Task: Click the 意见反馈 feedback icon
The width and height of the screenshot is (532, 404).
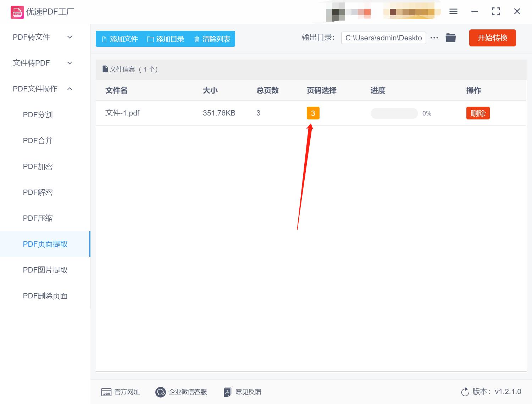Action: (x=227, y=392)
